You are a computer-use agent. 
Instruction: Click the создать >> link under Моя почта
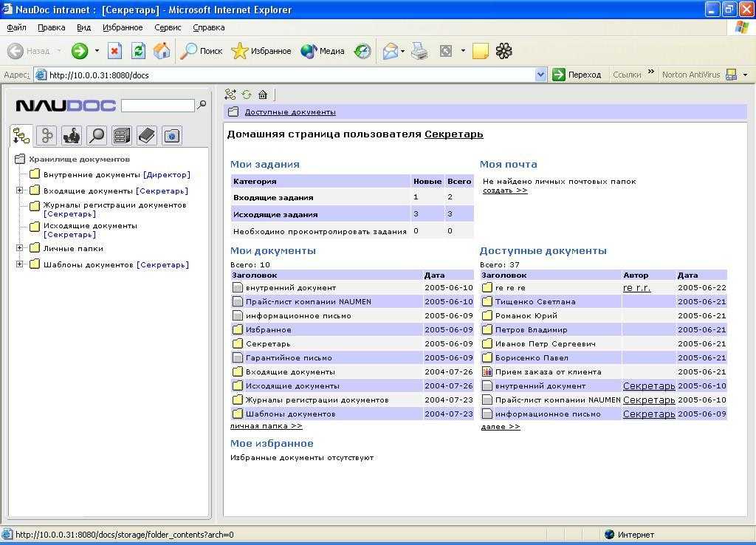(x=505, y=191)
